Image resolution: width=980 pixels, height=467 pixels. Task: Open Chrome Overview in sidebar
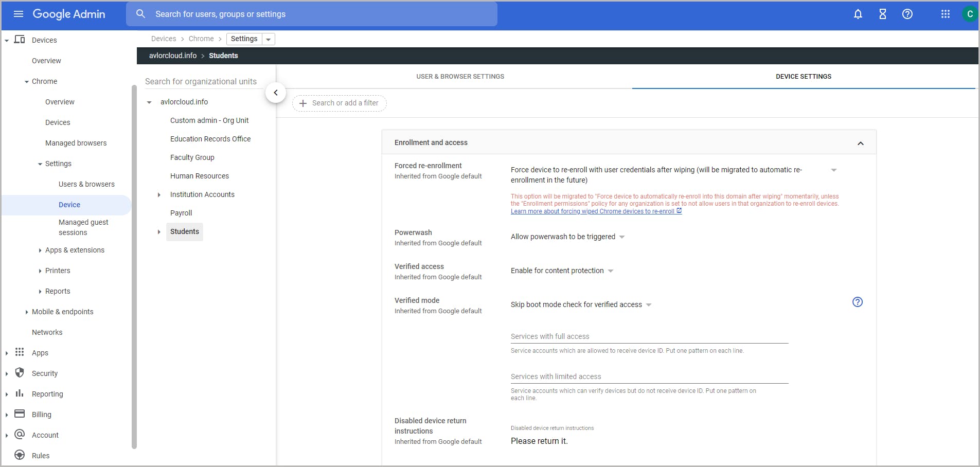click(x=60, y=102)
